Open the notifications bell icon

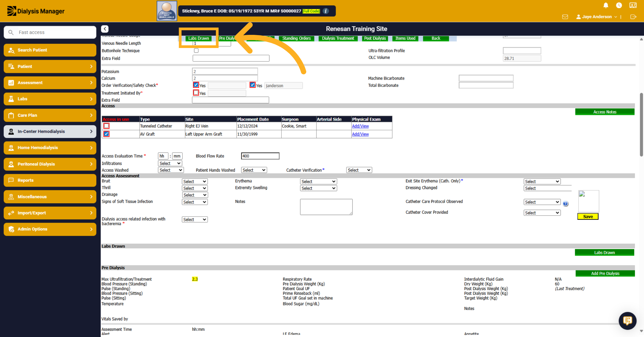606,5
